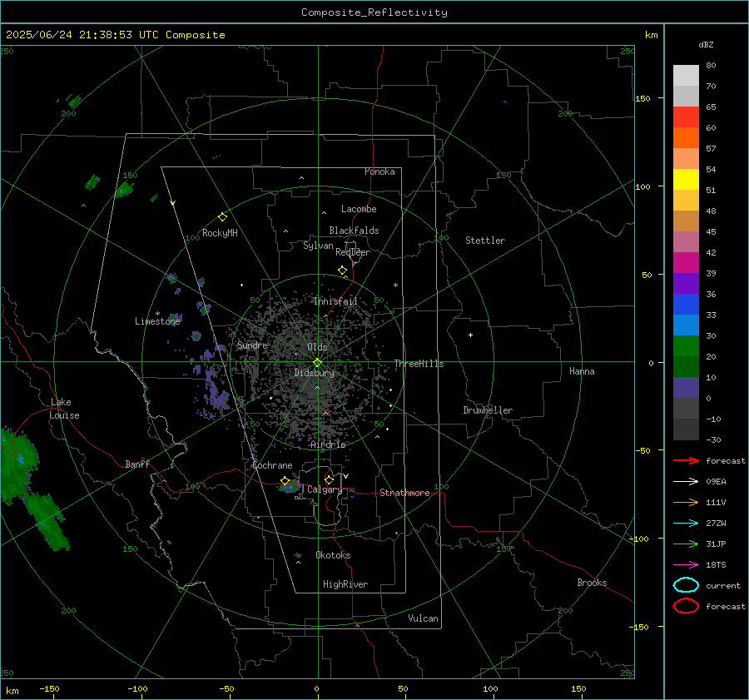Viewport: 749px width, 700px height.
Task: Click the storm cell echo west of Calgary
Action: 290,487
